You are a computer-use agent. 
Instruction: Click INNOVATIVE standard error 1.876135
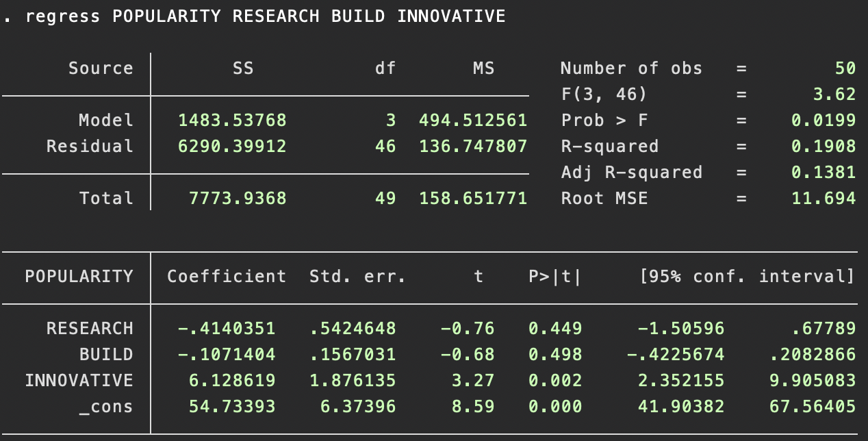point(353,381)
